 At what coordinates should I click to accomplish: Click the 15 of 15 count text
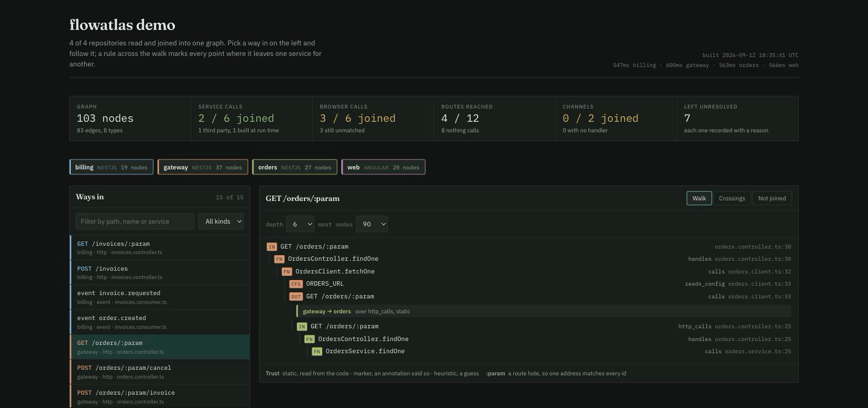[229, 198]
